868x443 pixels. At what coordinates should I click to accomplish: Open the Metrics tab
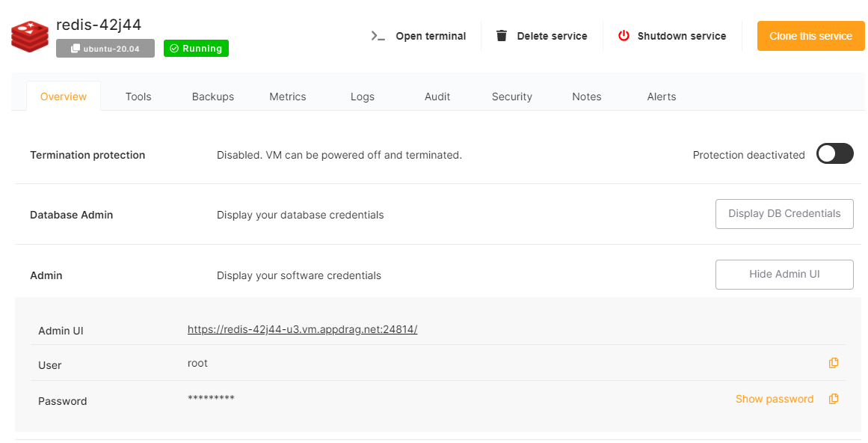point(288,97)
